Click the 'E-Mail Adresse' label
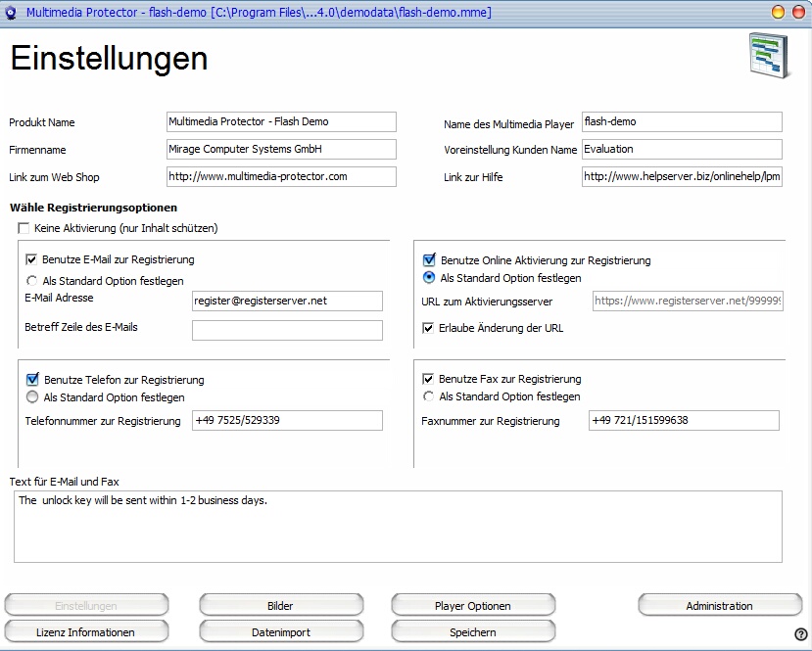Image resolution: width=812 pixels, height=651 pixels. 59,298
